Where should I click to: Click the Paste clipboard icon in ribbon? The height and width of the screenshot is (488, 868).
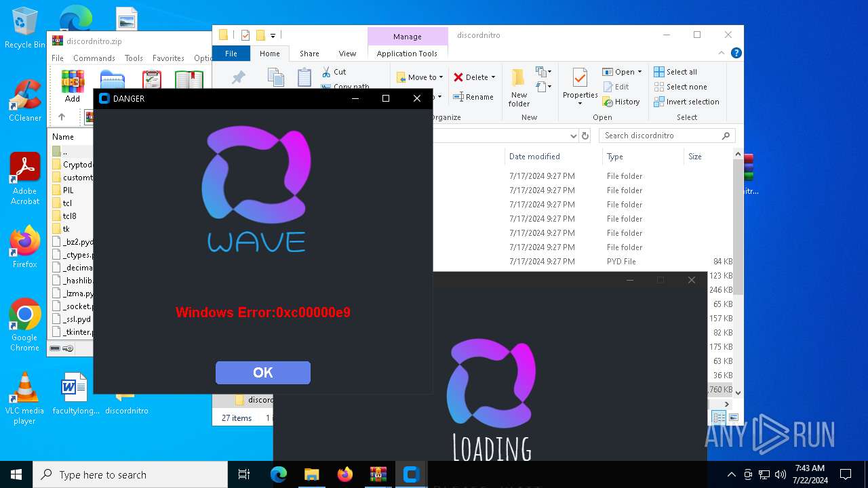304,78
